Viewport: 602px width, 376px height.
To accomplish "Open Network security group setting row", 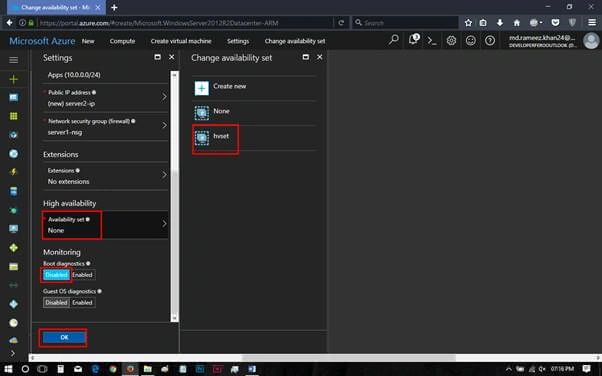I will 106,126.
